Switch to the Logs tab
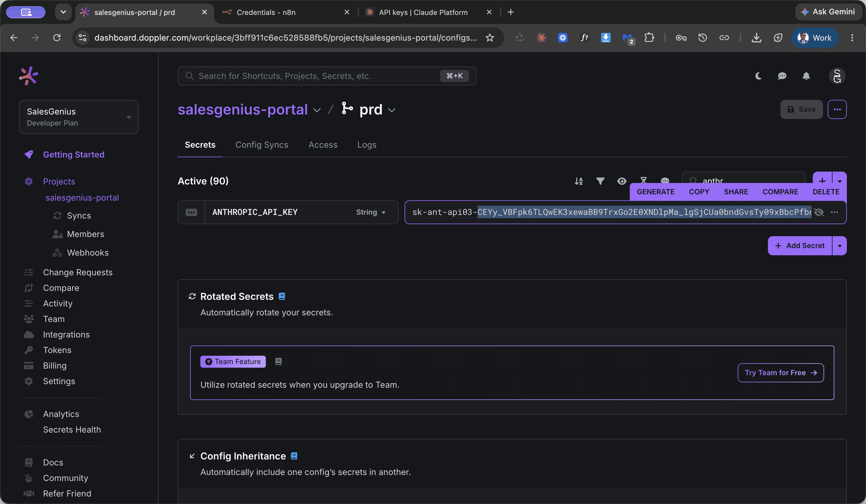The width and height of the screenshot is (866, 504). pos(367,145)
